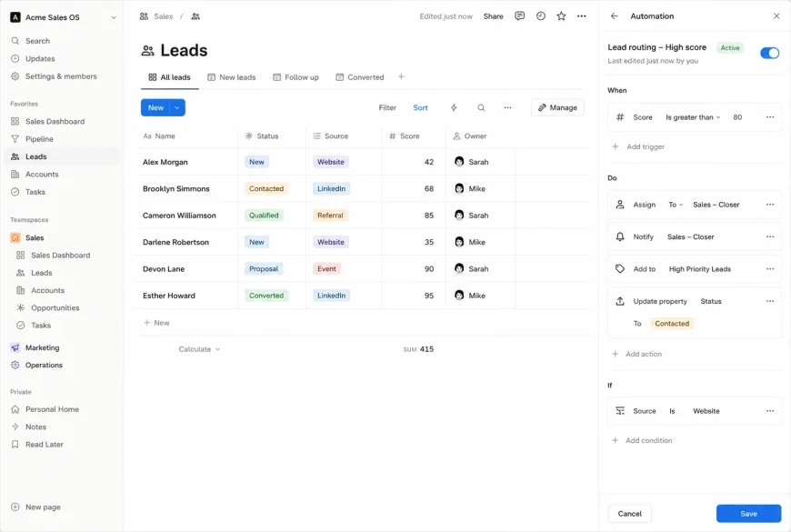Switch to the Follow up tab
This screenshot has width=791, height=532.
pyautogui.click(x=295, y=77)
